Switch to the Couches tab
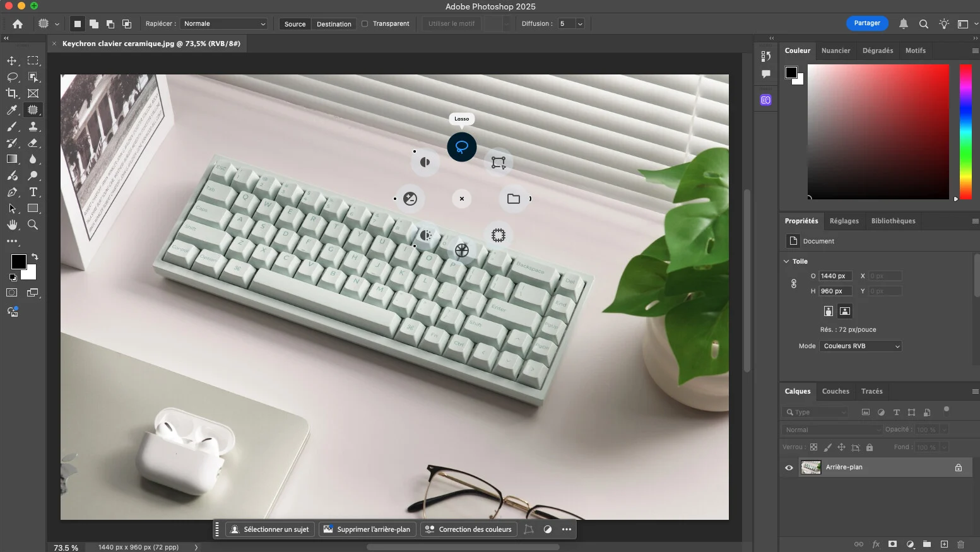Screen dimensions: 980x552 coord(835,391)
